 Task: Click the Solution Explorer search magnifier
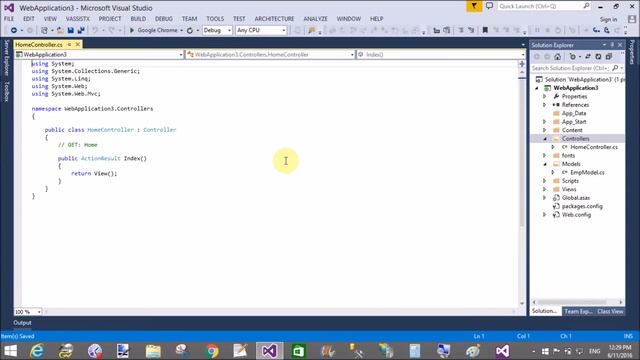point(615,68)
